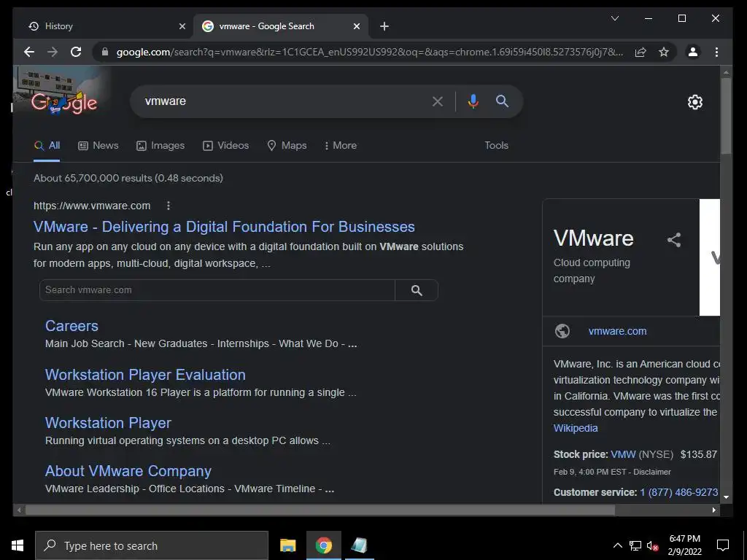Open the Chrome profile menu
This screenshot has height=560, width=747.
coord(693,52)
